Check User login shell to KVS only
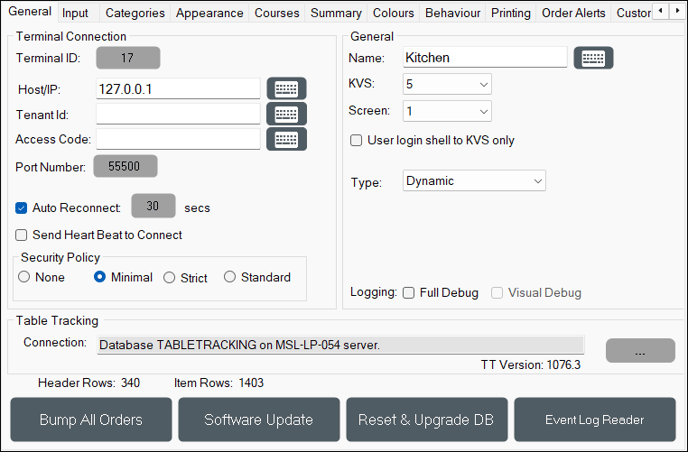This screenshot has height=452, width=688. tap(356, 140)
